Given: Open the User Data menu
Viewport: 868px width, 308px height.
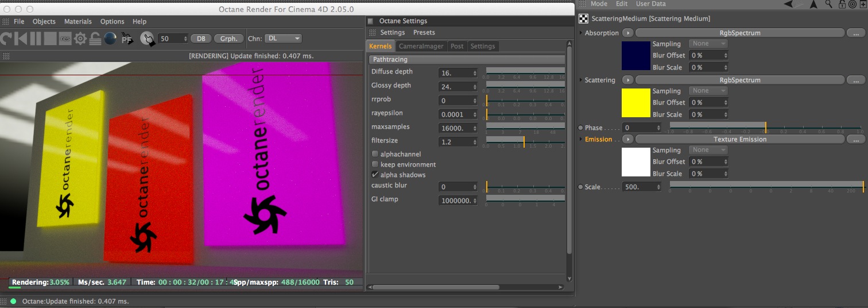Looking at the screenshot, I should 651,4.
